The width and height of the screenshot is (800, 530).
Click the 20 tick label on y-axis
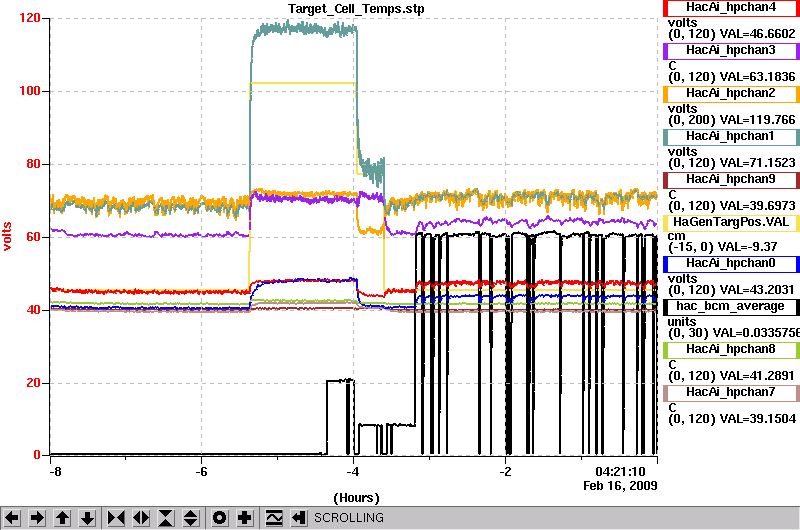coord(33,383)
